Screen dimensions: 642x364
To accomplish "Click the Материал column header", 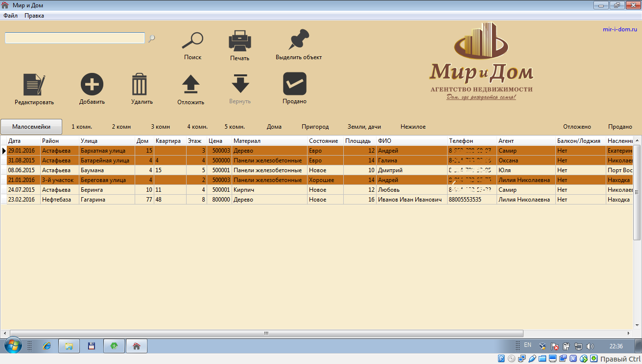I will pyautogui.click(x=270, y=141).
